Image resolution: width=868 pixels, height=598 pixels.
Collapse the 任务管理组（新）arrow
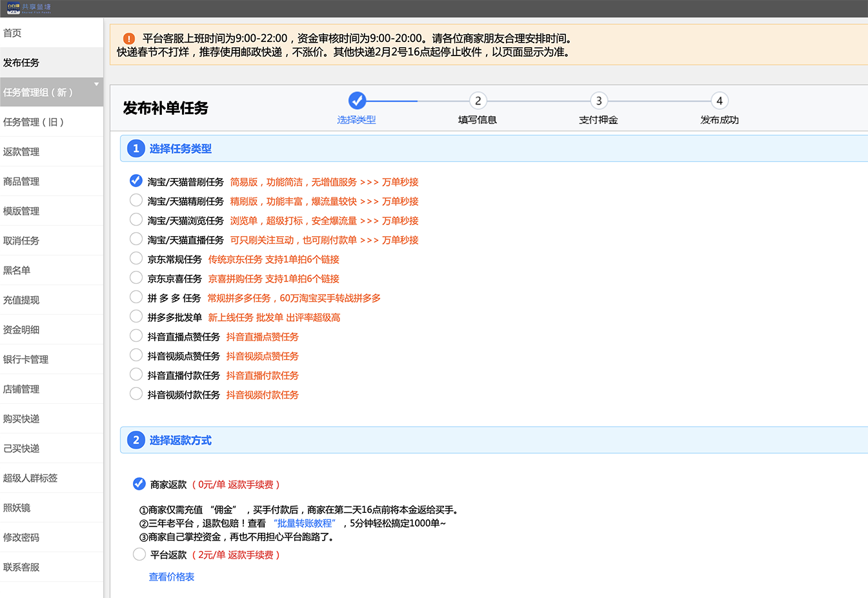(x=97, y=85)
